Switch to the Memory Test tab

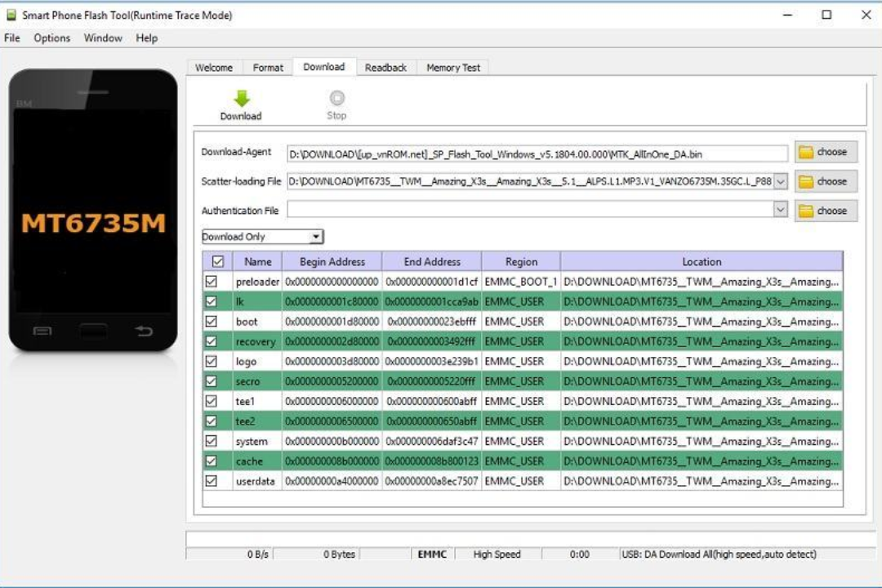pyautogui.click(x=453, y=68)
